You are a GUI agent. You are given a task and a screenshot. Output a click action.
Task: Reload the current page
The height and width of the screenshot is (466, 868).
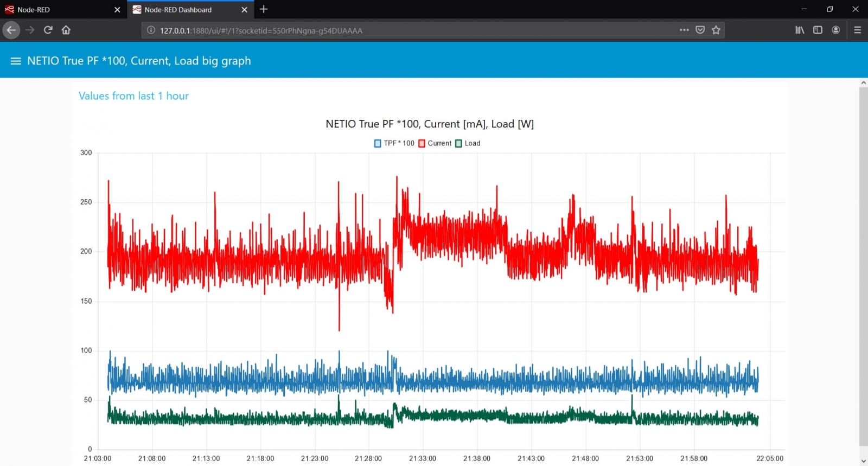48,30
